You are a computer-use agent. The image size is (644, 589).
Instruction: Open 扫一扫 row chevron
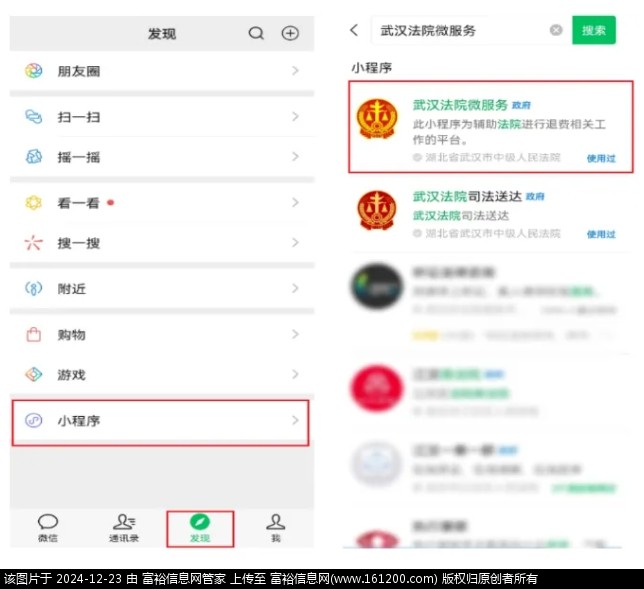(x=295, y=117)
